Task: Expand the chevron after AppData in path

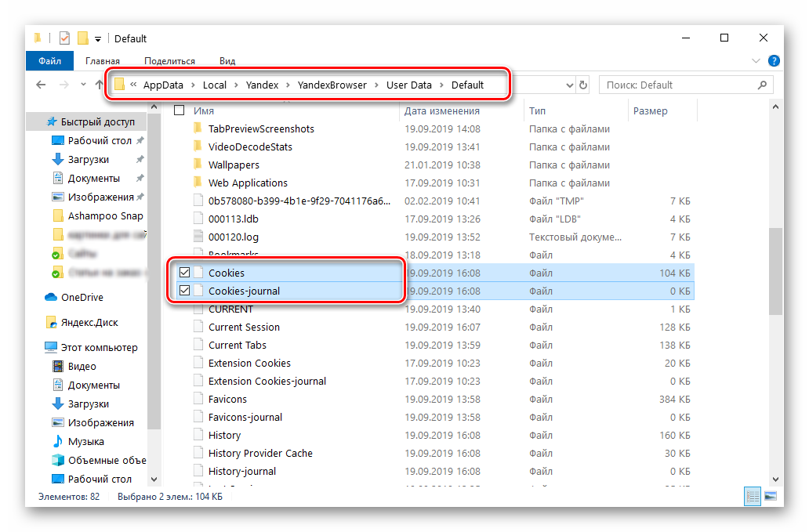Action: [x=193, y=85]
